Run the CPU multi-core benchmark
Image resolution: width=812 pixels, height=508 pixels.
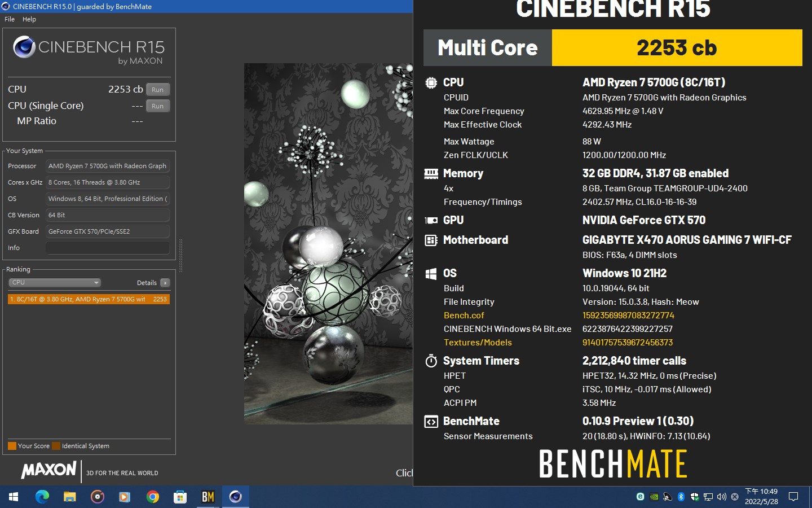(158, 90)
